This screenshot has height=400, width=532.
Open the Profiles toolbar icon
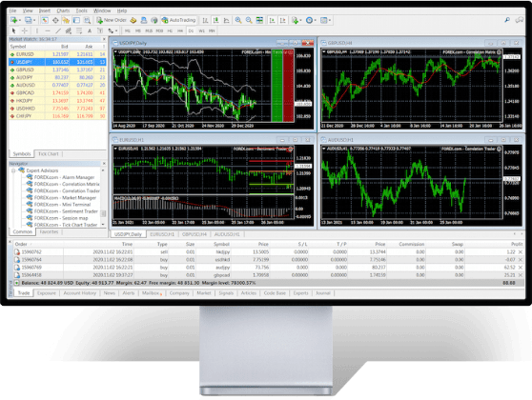tap(29, 20)
